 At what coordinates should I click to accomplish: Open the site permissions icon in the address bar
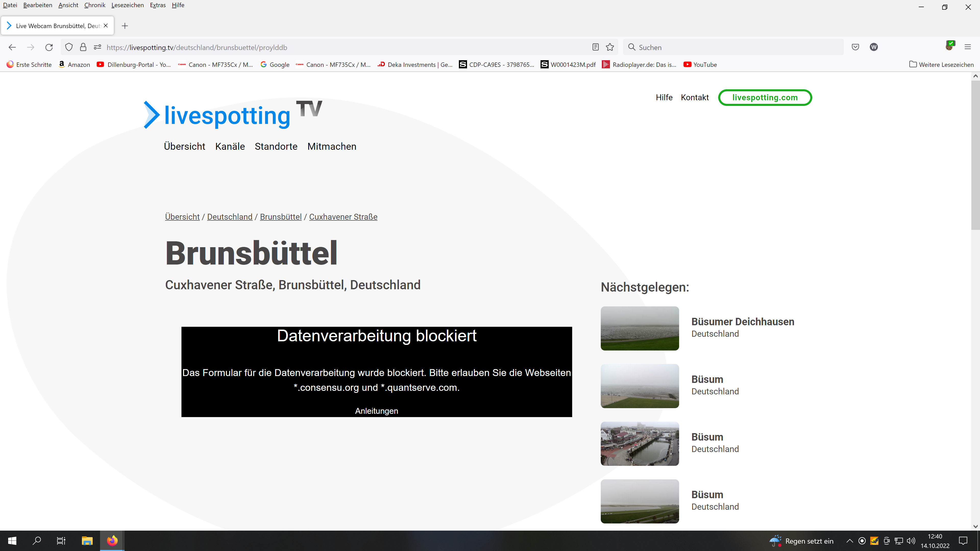click(97, 47)
